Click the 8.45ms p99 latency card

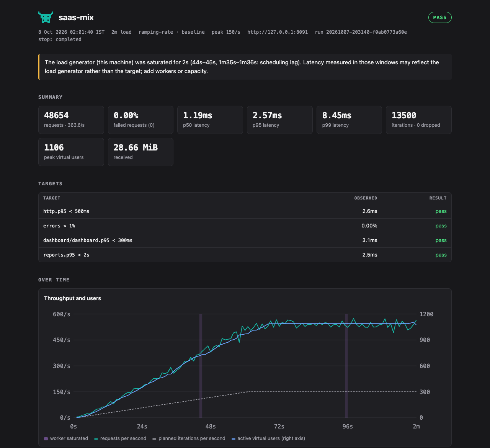pos(349,120)
